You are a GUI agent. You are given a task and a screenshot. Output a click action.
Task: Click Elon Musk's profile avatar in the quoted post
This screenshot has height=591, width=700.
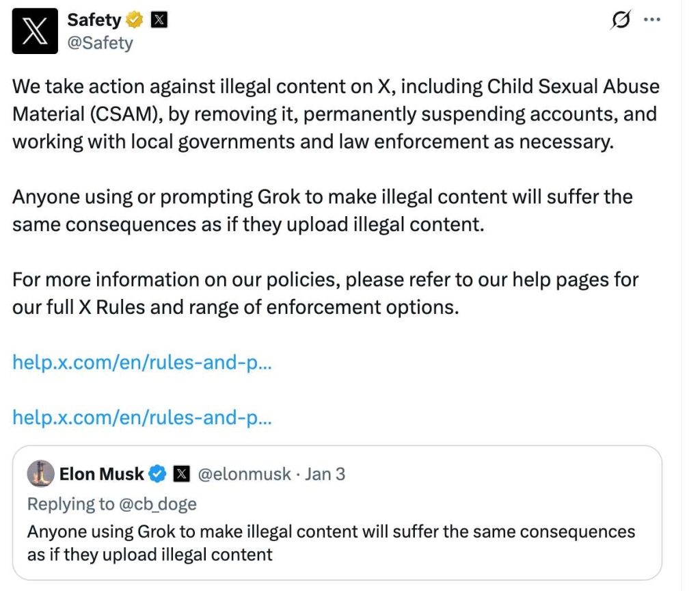[40, 473]
